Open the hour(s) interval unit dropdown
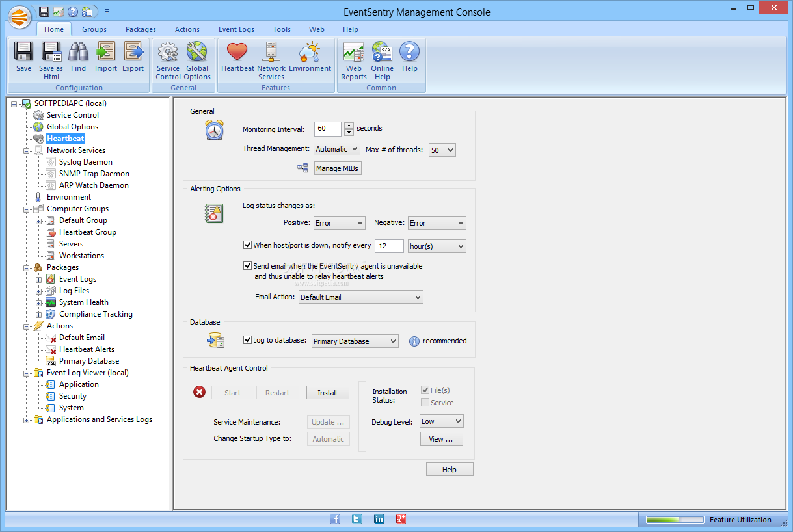 437,246
